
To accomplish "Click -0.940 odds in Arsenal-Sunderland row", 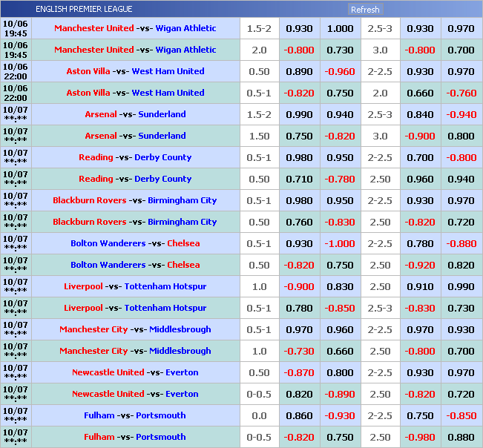I will click(x=461, y=114).
